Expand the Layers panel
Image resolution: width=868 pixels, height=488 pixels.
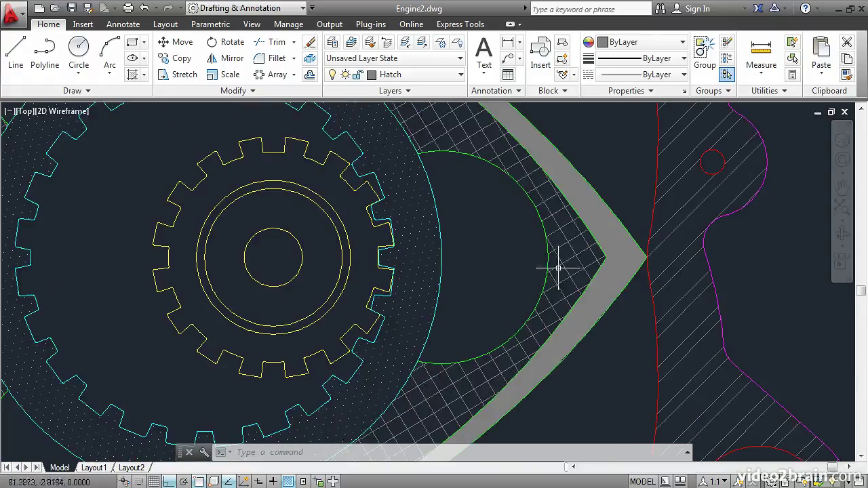tap(395, 91)
